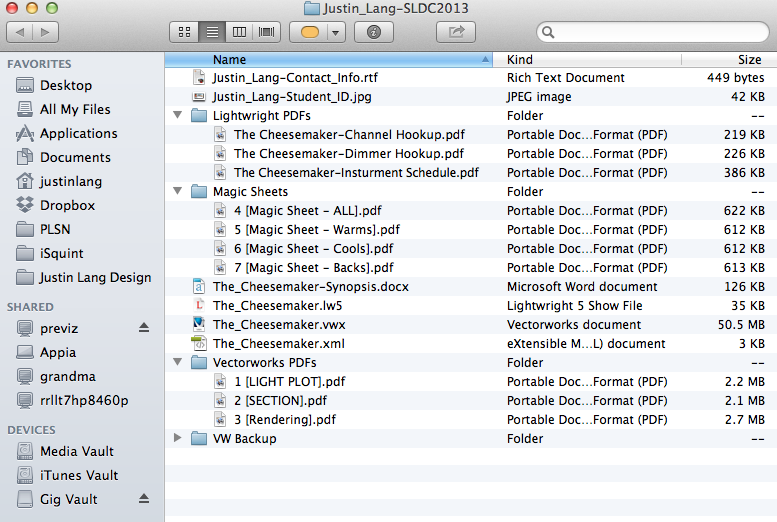Viewport: 777px width, 522px height.
Task: Click the orange label toolbar button
Action: click(x=310, y=32)
